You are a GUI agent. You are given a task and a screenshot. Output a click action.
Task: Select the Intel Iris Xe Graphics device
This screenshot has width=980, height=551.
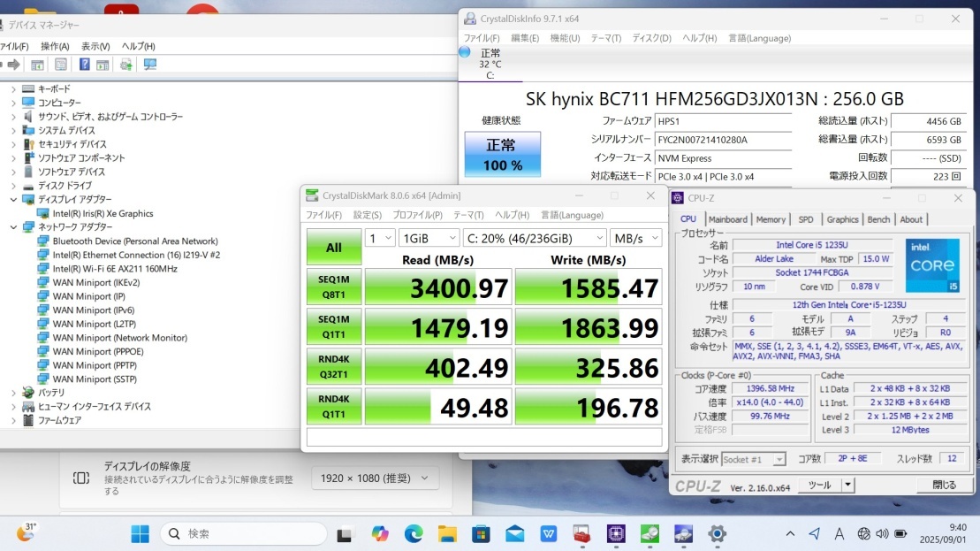point(103,213)
